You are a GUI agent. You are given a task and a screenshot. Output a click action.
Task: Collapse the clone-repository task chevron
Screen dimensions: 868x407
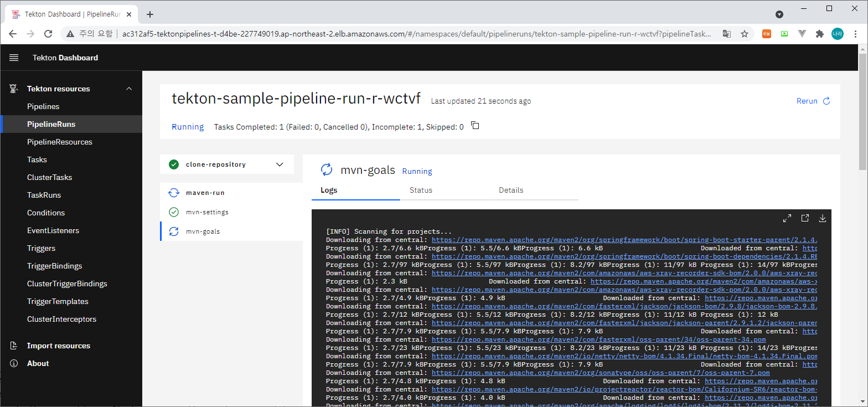pyautogui.click(x=280, y=164)
